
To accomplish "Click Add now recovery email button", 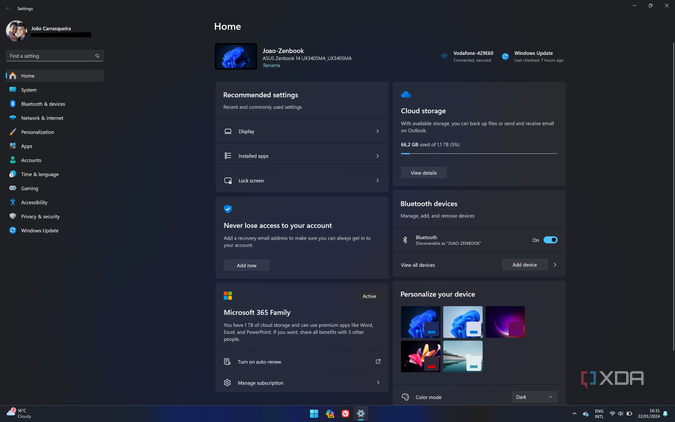I will point(247,265).
